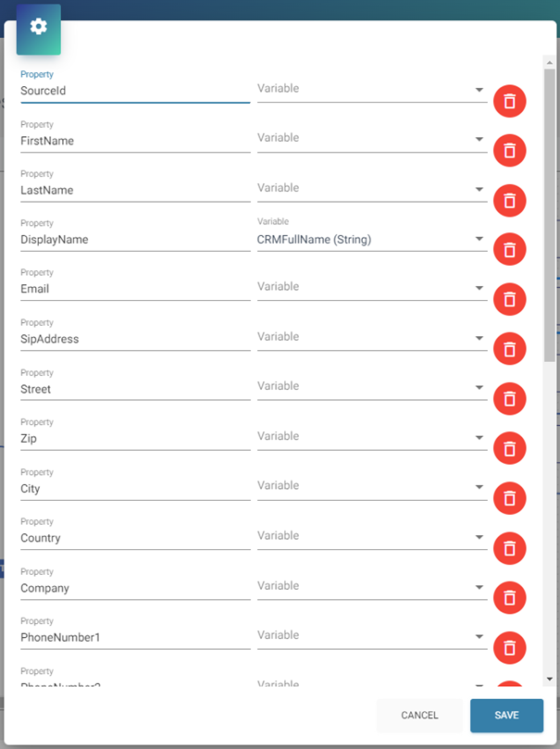
Task: Open Variable dropdown for PhoneNumber1
Action: tap(371, 637)
